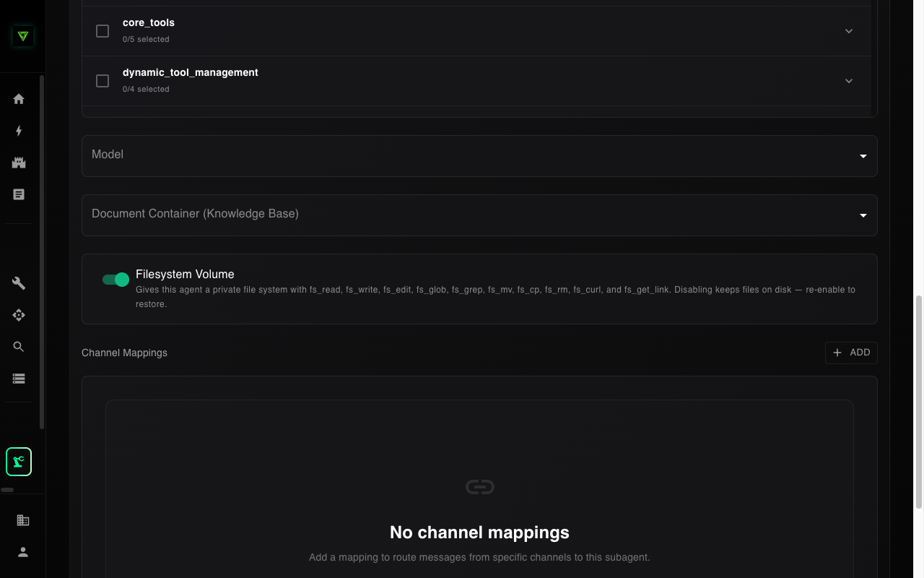Disable the Filesystem Volume toggle
This screenshot has height=578, width=924.
pyautogui.click(x=115, y=280)
